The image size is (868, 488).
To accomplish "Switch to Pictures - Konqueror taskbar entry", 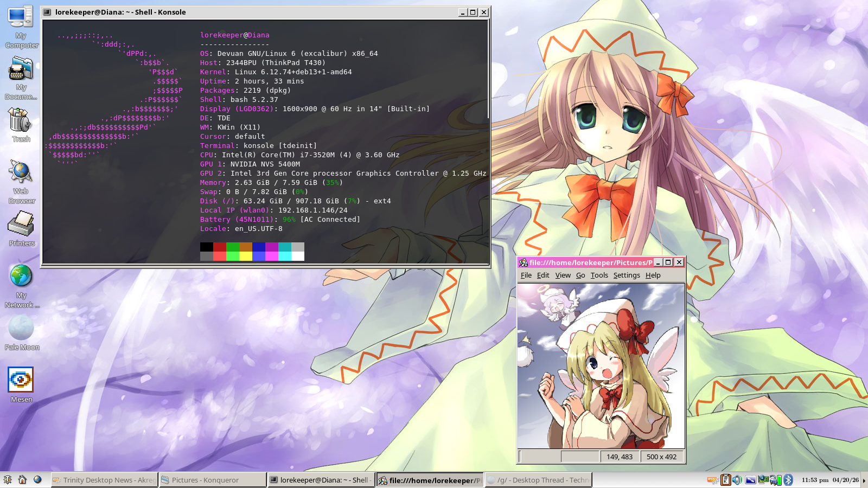I will point(213,480).
